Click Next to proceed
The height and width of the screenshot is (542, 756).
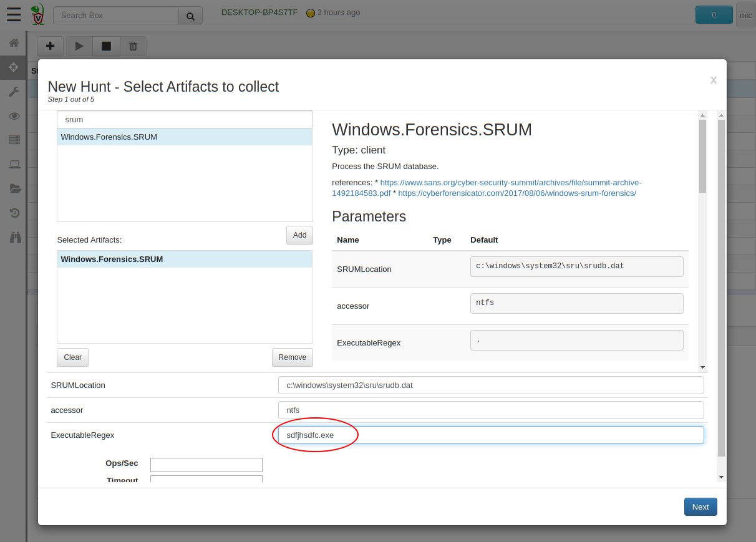pos(700,506)
